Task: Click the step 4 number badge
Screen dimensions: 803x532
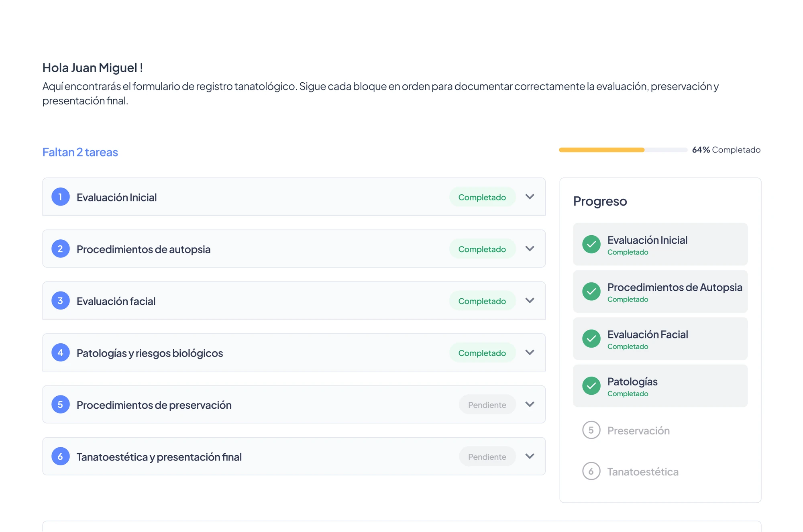Action: [x=60, y=352]
